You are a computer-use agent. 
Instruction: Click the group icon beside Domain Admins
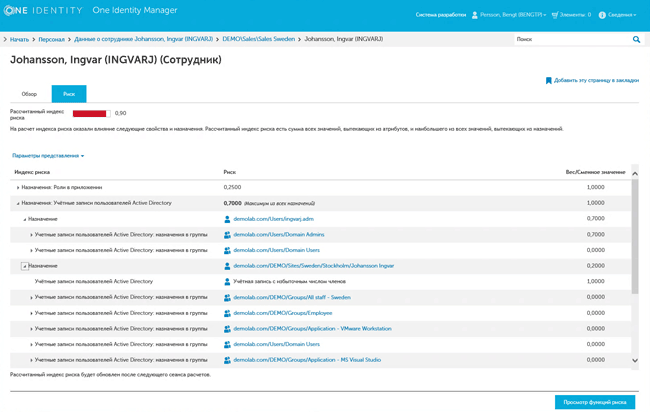click(x=227, y=235)
